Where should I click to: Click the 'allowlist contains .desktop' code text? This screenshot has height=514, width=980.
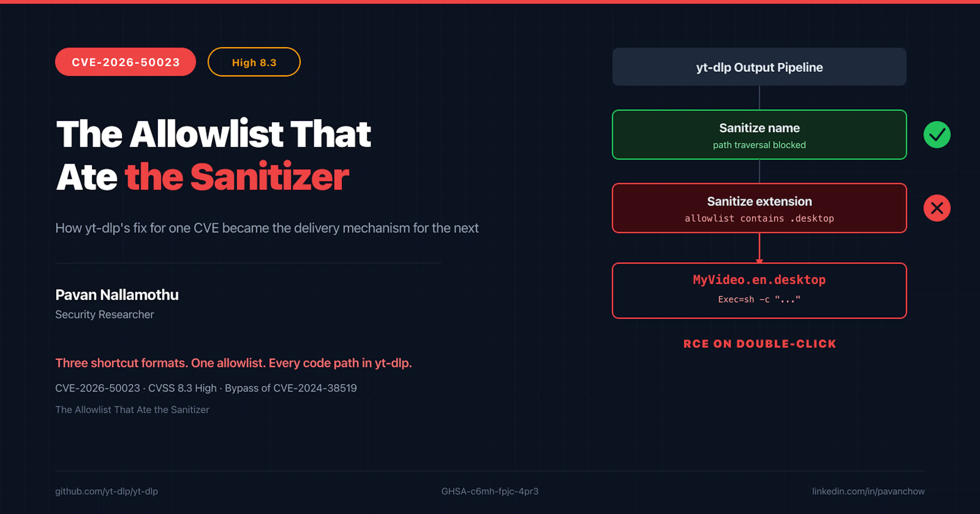pos(759,218)
